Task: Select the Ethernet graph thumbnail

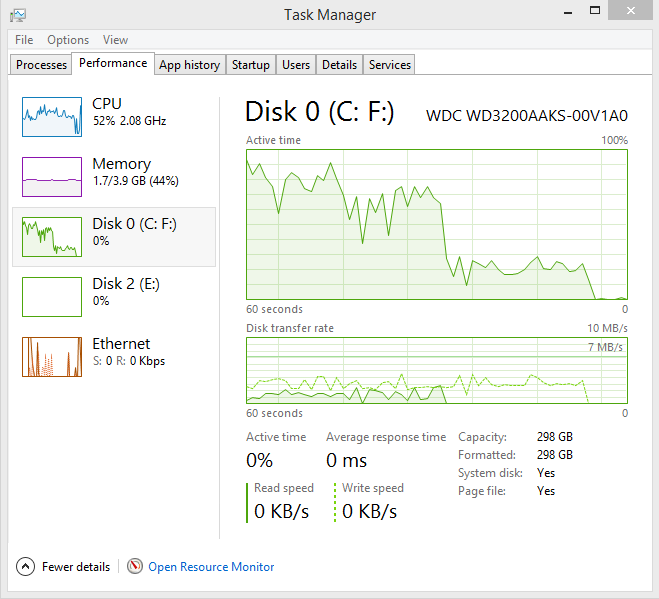Action: [52, 356]
